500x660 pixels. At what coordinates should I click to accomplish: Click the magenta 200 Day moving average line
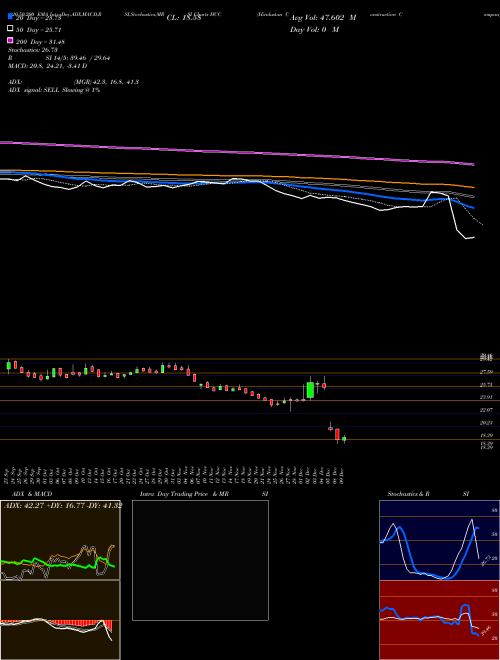(x=237, y=152)
